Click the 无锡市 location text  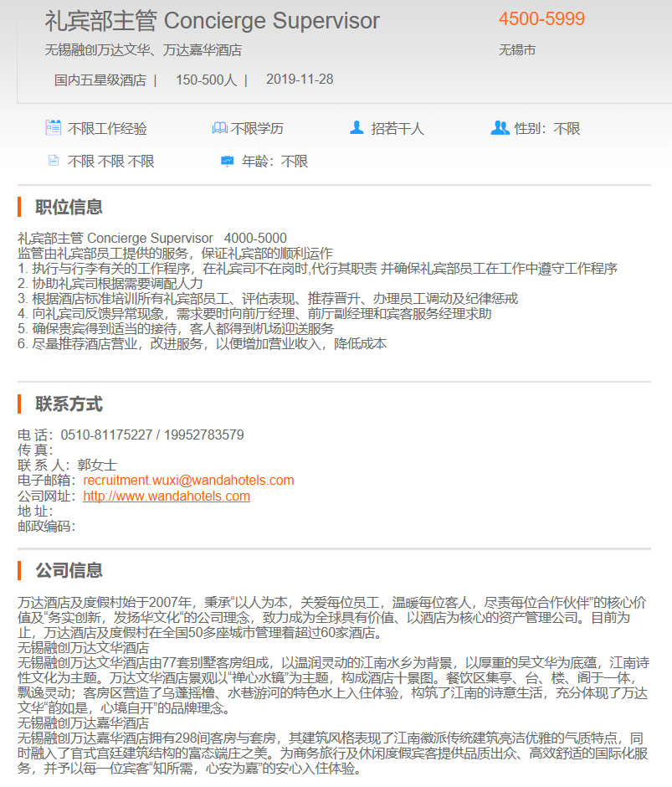click(x=517, y=50)
